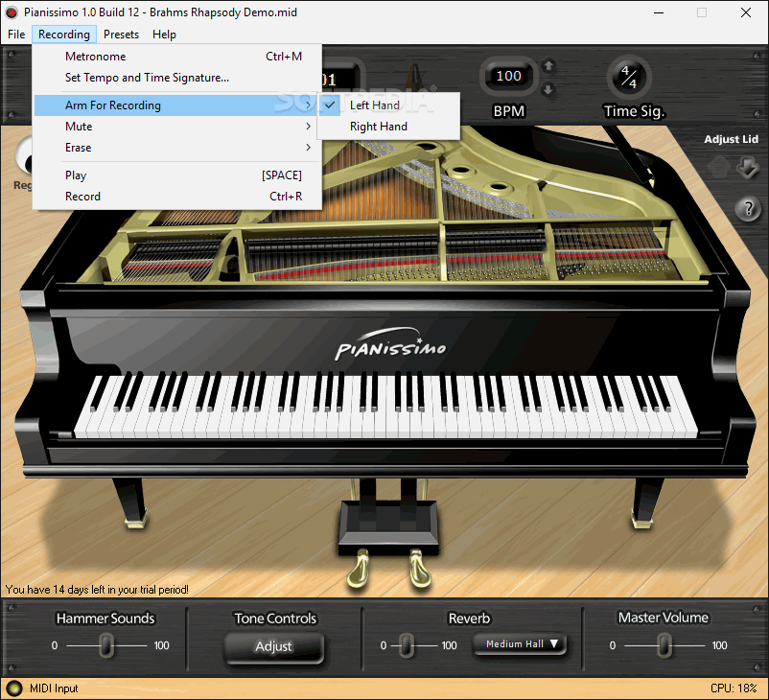Viewport: 769px width, 700px height.
Task: Click the Pianissimo logo on the piano
Action: pyautogui.click(x=390, y=345)
